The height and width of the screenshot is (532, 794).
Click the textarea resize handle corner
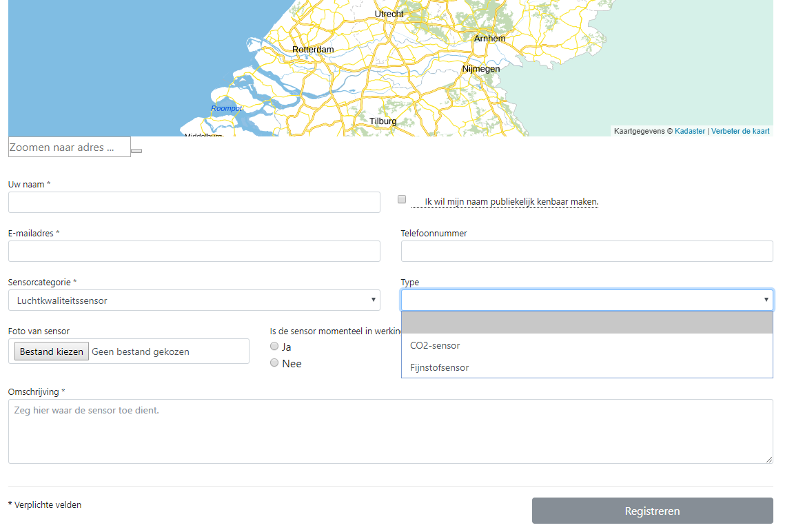click(x=768, y=459)
